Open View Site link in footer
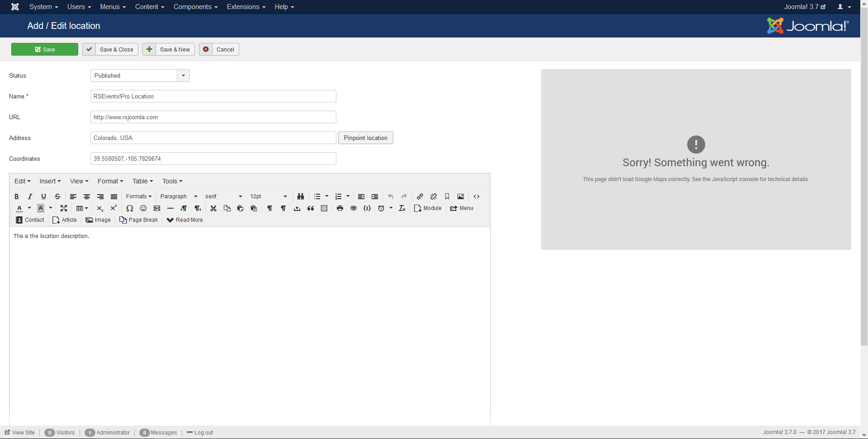The height and width of the screenshot is (439, 868). click(20, 432)
